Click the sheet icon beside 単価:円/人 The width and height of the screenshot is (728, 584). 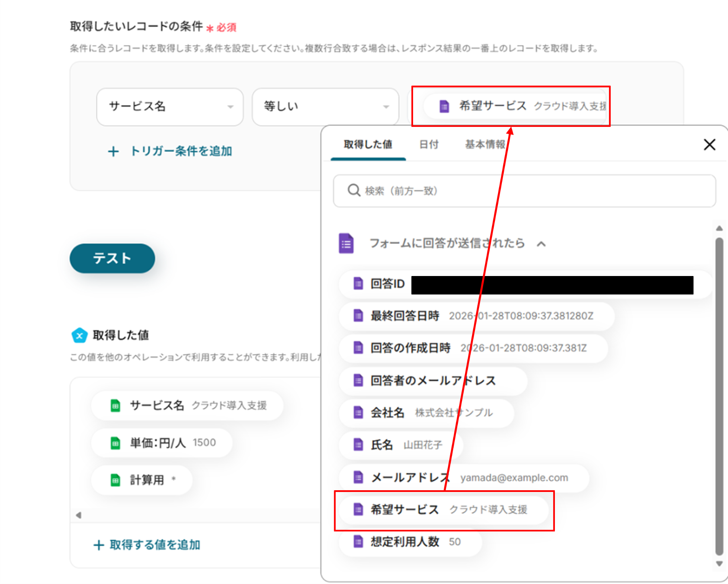[x=115, y=443]
